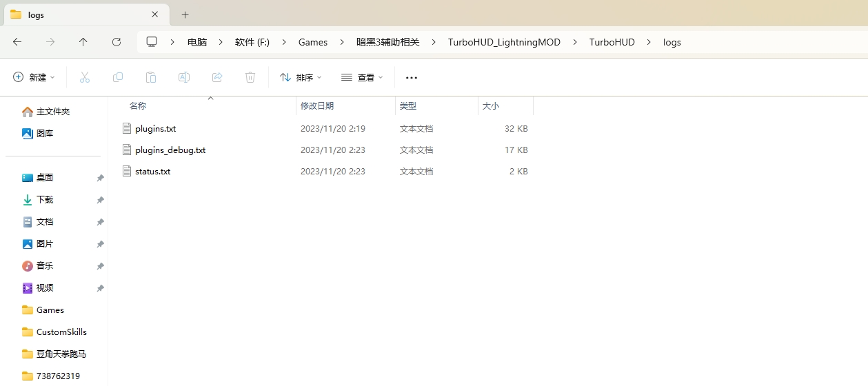Refresh the current folder view

point(117,42)
